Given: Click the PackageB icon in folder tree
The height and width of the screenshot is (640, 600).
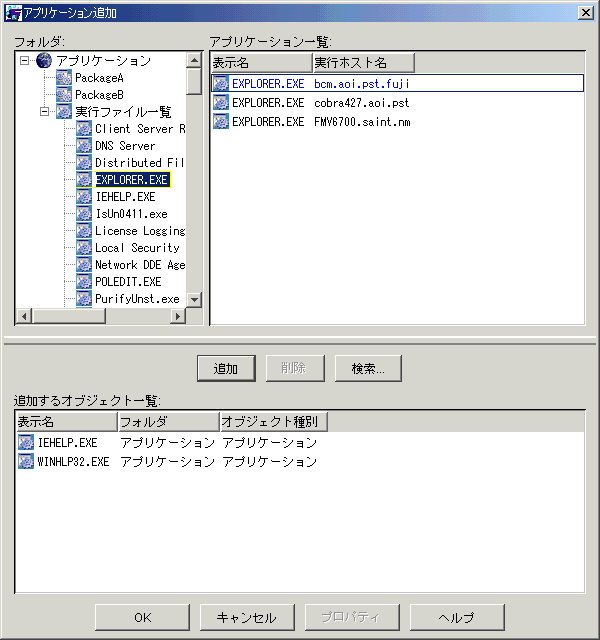Looking at the screenshot, I should [x=64, y=95].
